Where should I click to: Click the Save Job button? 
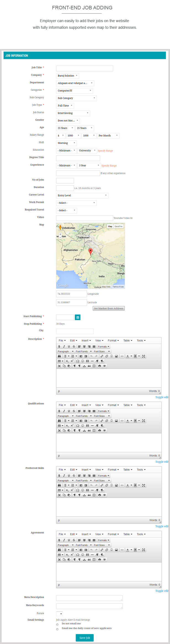click(x=85, y=638)
